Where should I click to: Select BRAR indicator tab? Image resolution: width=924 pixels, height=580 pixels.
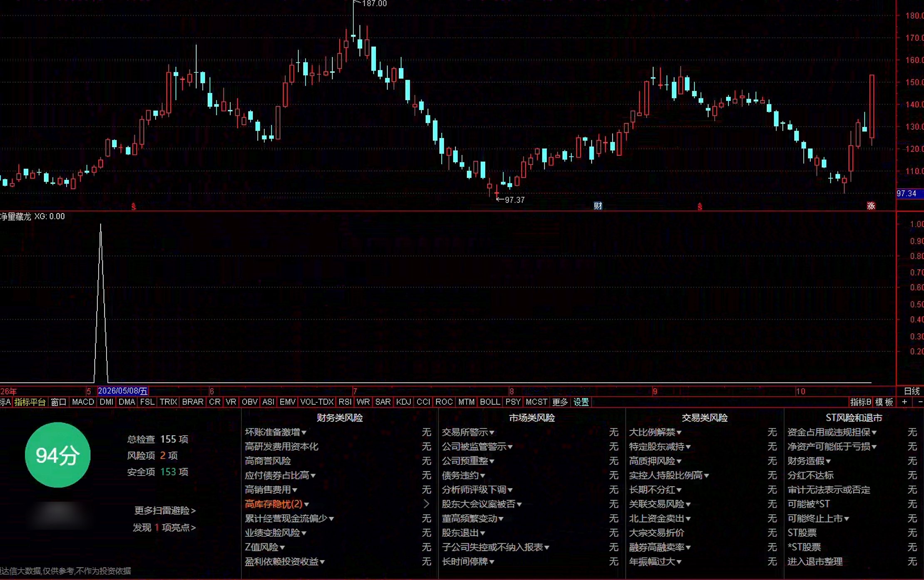point(193,402)
